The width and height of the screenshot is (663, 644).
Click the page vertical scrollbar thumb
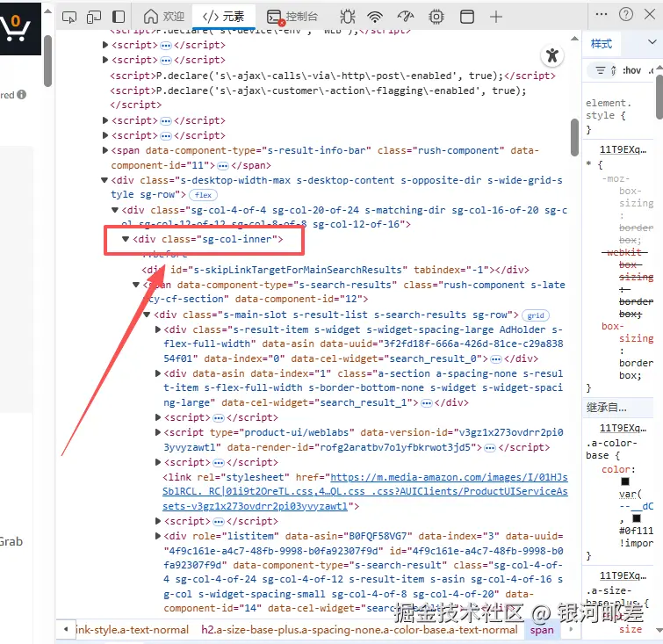(47, 62)
